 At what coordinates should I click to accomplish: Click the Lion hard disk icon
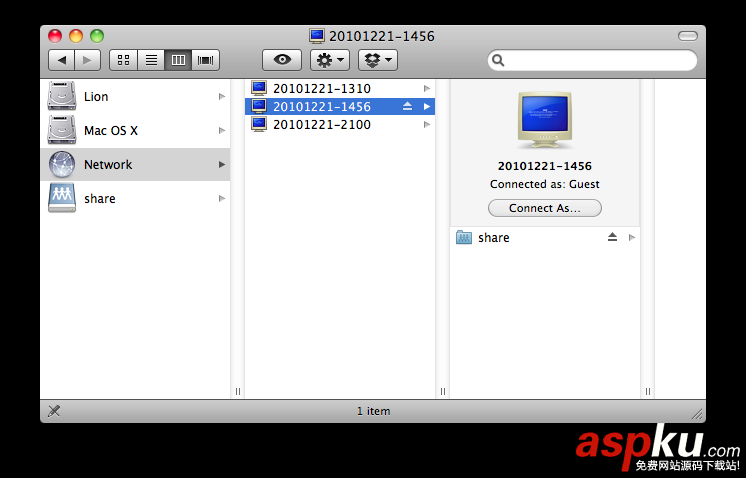click(62, 96)
